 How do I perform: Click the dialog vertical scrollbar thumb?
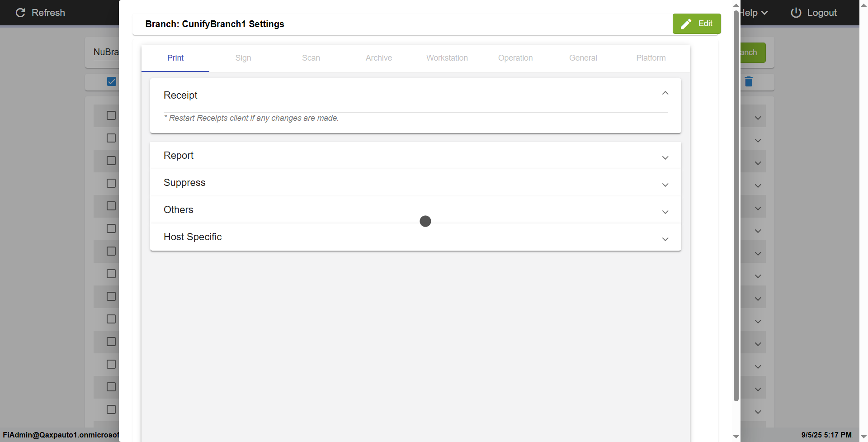pos(736,206)
